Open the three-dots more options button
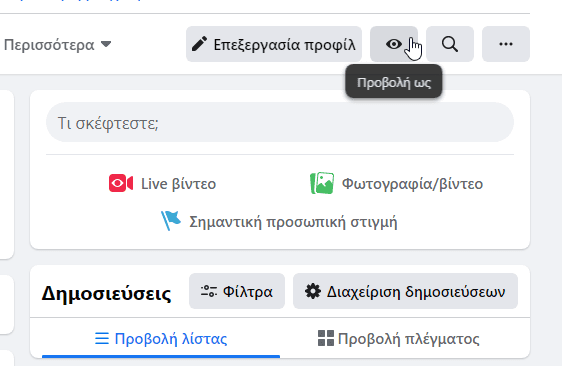This screenshot has height=366, width=562. (x=506, y=44)
